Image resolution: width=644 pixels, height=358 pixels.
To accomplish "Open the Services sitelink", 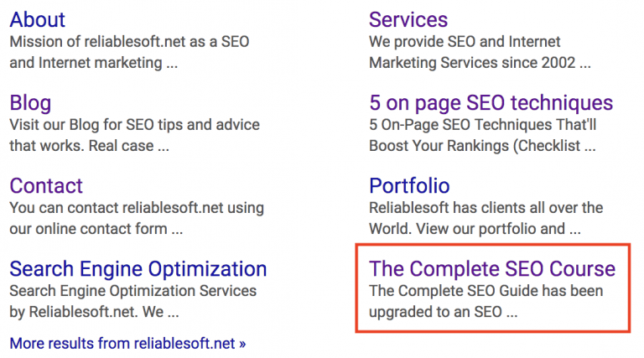I will point(408,19).
